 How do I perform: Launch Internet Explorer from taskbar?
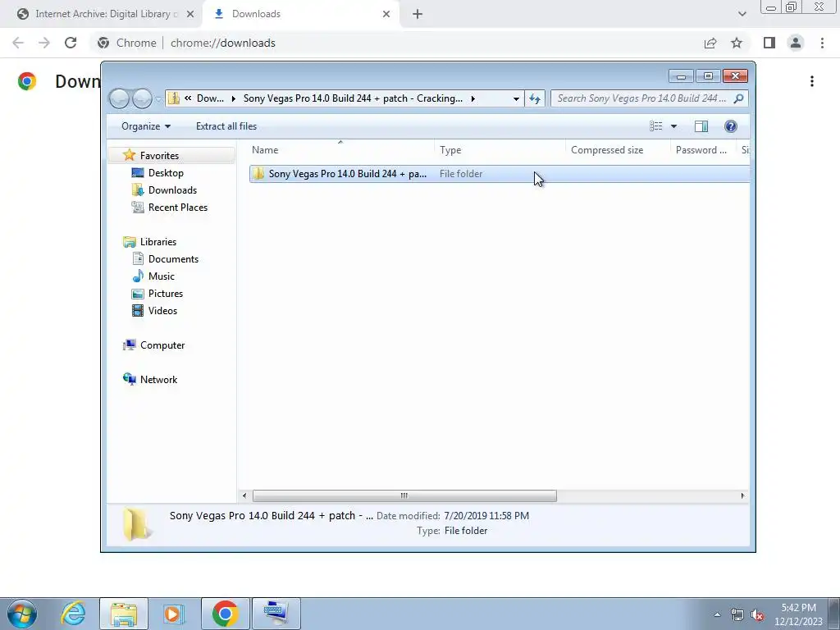click(73, 614)
